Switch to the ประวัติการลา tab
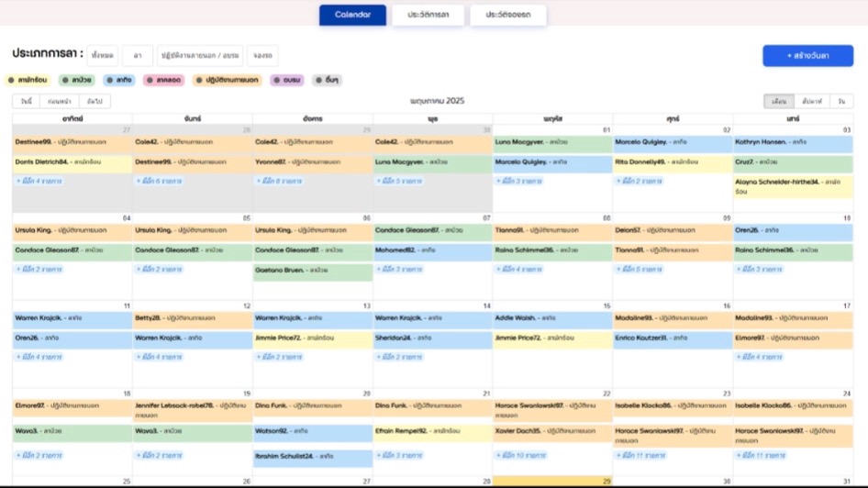This screenshot has height=488, width=868. [427, 15]
